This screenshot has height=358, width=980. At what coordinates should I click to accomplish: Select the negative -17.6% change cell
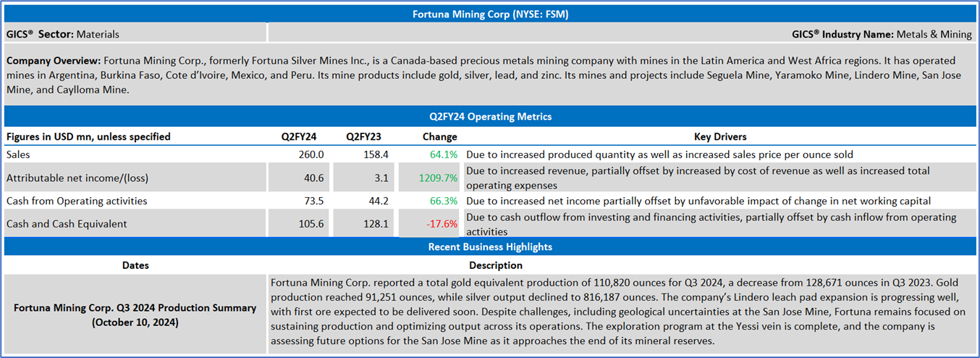(x=442, y=224)
